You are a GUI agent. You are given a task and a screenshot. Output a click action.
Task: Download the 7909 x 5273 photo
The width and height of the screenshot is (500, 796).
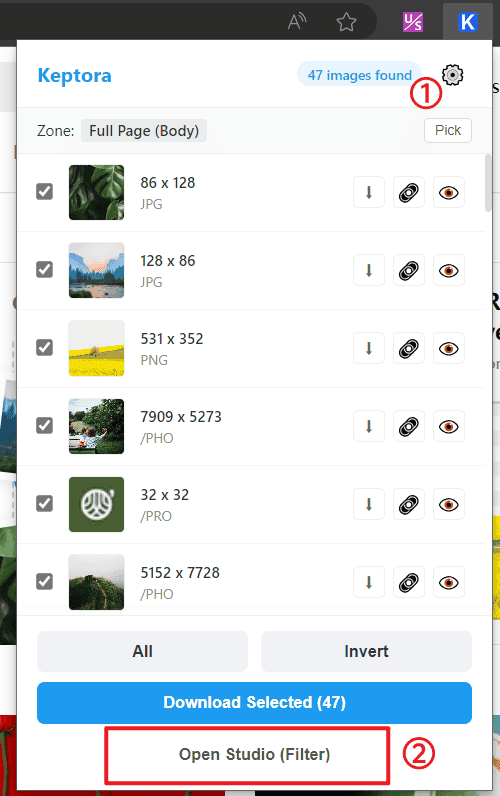pyautogui.click(x=369, y=426)
